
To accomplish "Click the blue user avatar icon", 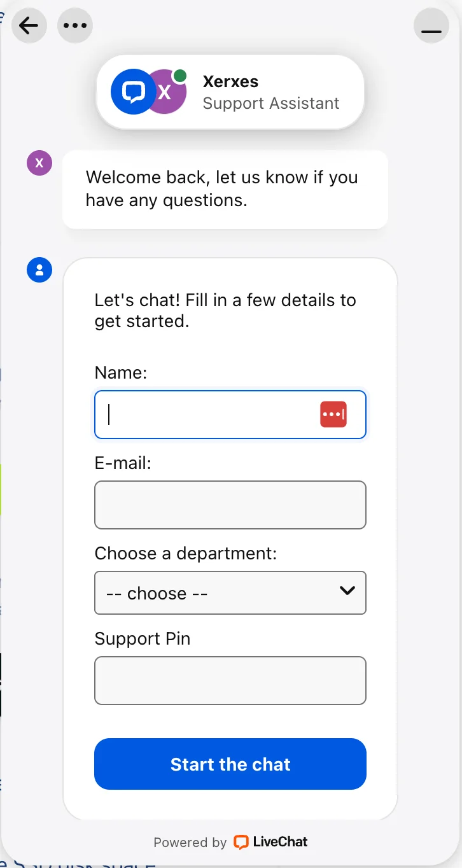I will pyautogui.click(x=39, y=270).
